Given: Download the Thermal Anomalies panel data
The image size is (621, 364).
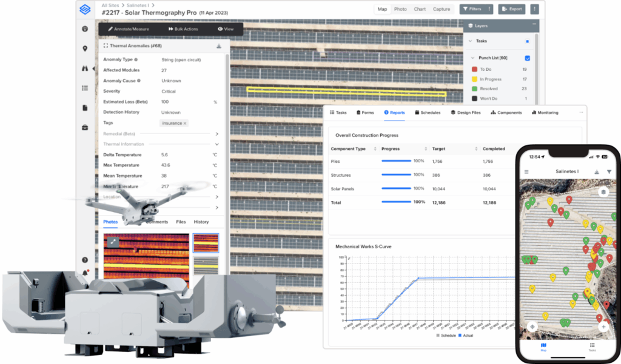Looking at the screenshot, I should 218,46.
